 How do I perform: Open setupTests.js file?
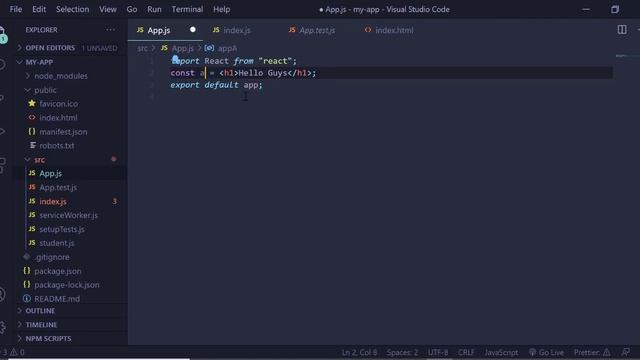pos(62,229)
